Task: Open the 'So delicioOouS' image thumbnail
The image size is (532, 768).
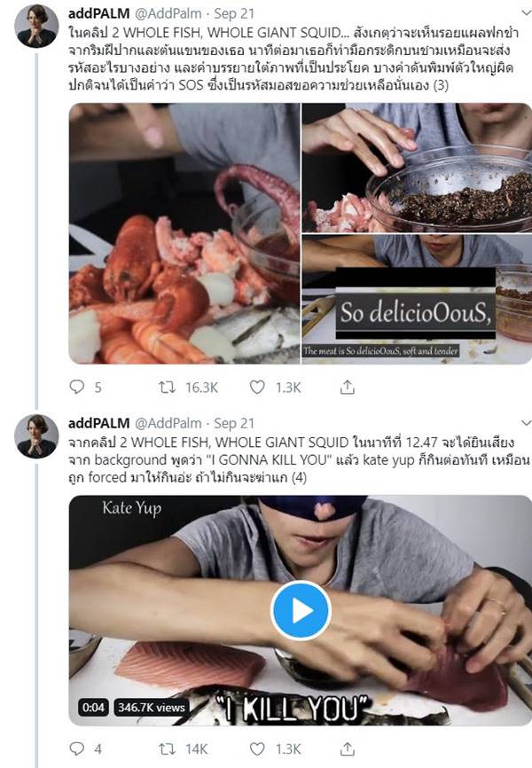Action: [415, 306]
